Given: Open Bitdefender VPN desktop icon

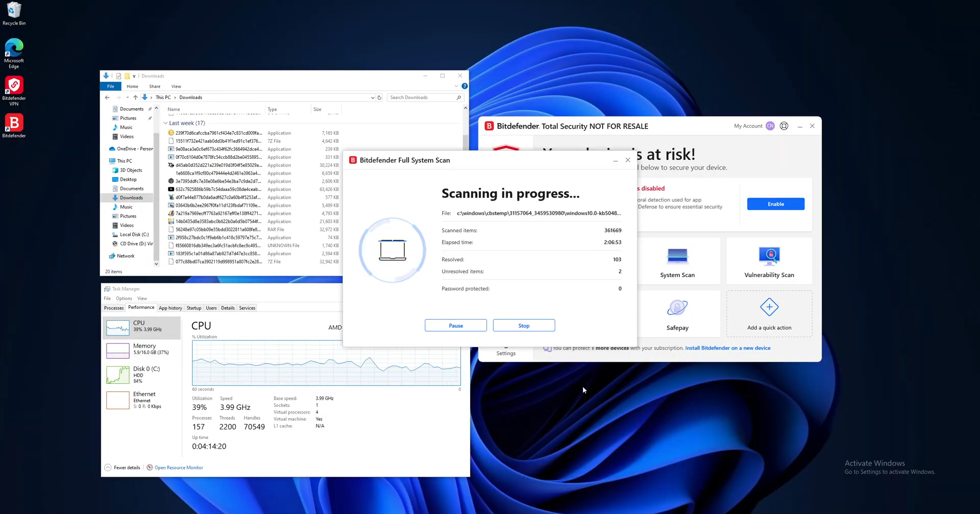Looking at the screenshot, I should [14, 91].
